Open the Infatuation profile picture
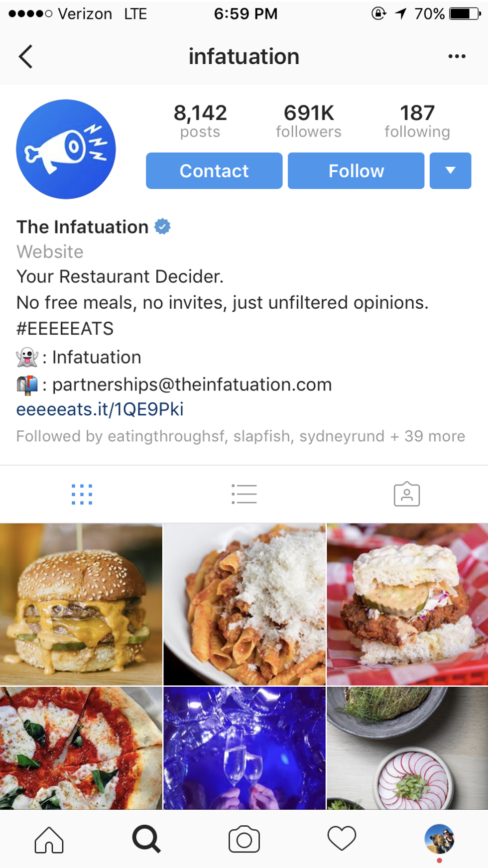Screen dimensions: 488x868 tap(66, 149)
